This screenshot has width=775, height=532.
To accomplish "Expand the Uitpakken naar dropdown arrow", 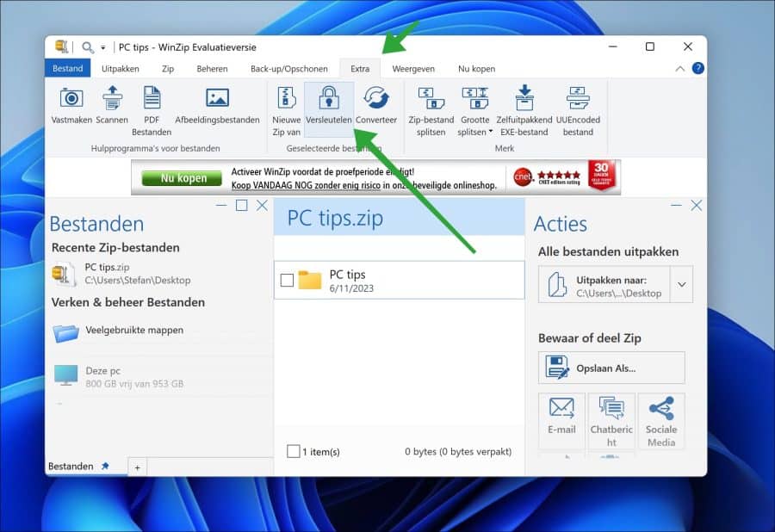I will coord(682,285).
